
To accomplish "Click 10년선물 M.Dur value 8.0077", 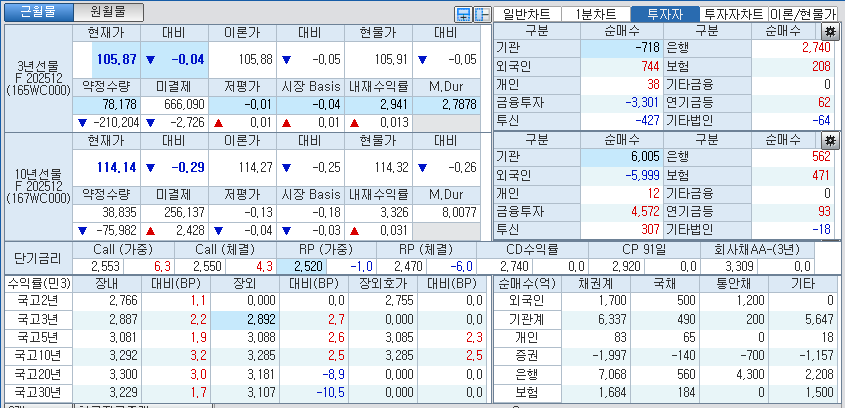I will (459, 212).
